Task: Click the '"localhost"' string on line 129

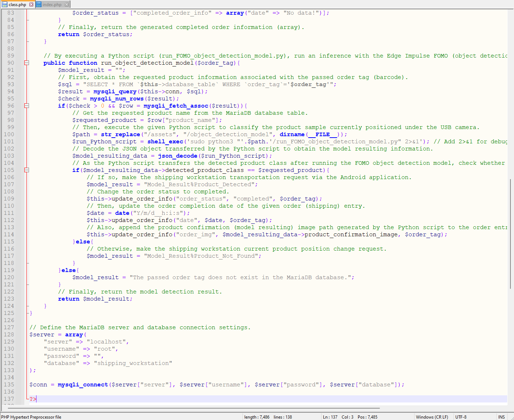Action: [106, 342]
